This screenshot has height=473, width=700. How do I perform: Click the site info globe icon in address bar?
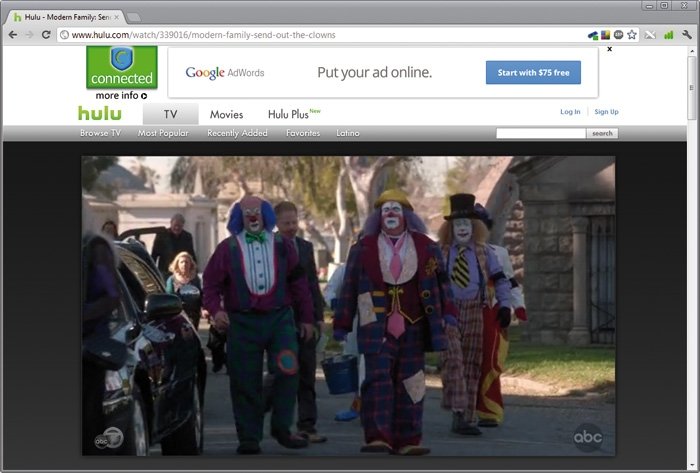point(64,35)
